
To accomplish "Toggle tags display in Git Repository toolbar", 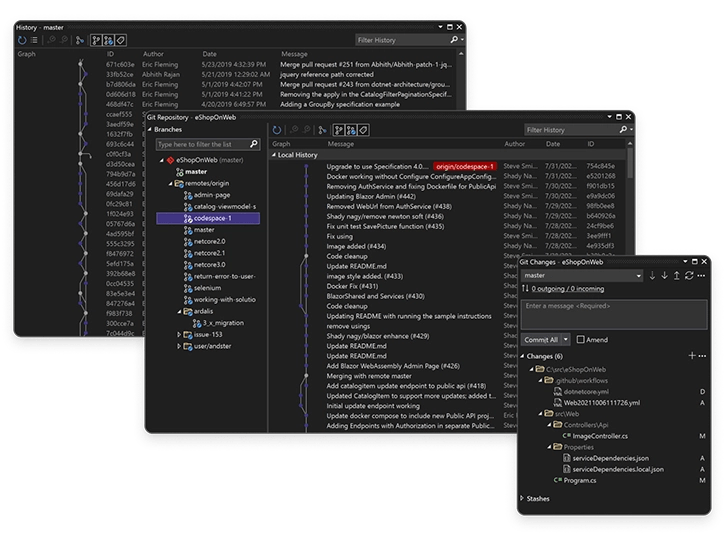I will coord(363,130).
